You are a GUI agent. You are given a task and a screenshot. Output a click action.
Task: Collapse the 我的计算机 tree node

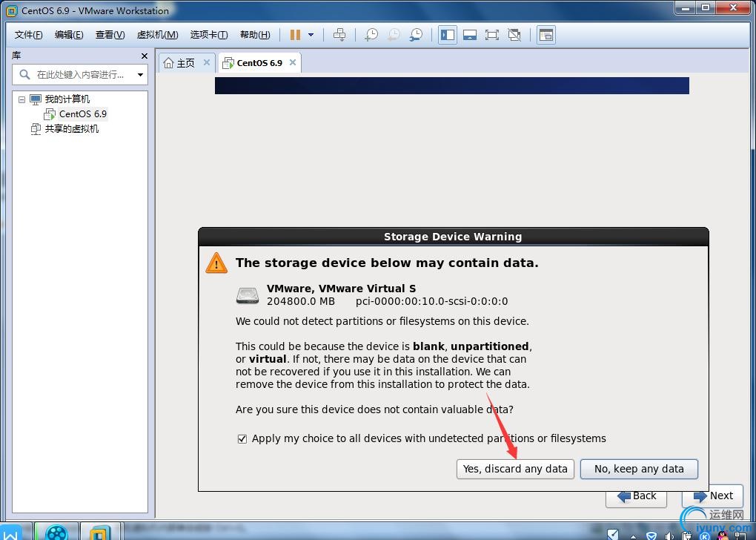tap(21, 99)
